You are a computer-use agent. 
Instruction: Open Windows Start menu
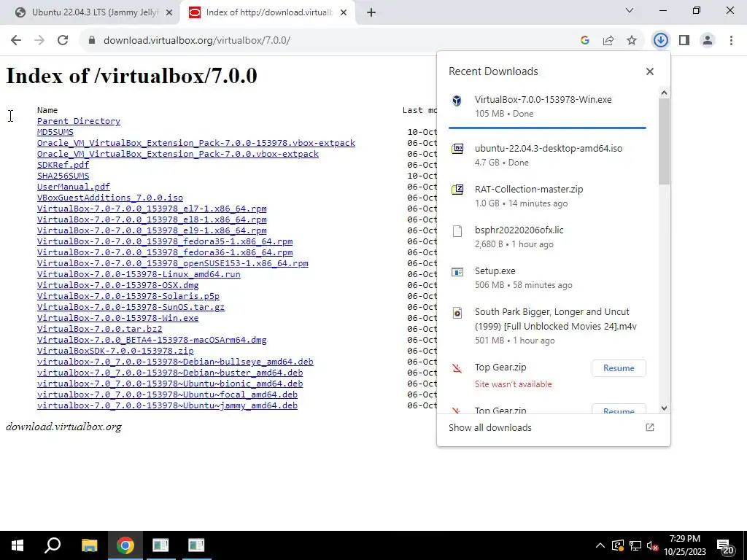point(18,545)
